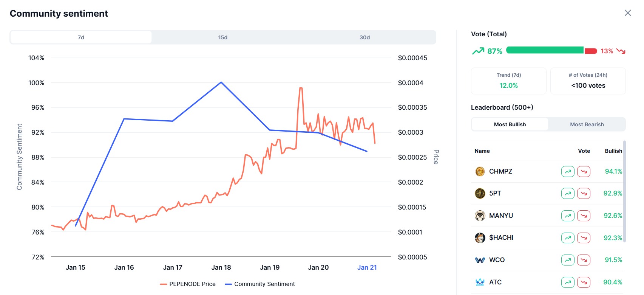The height and width of the screenshot is (295, 644).
Task: Click the Jan 18 date label
Action: click(x=221, y=267)
